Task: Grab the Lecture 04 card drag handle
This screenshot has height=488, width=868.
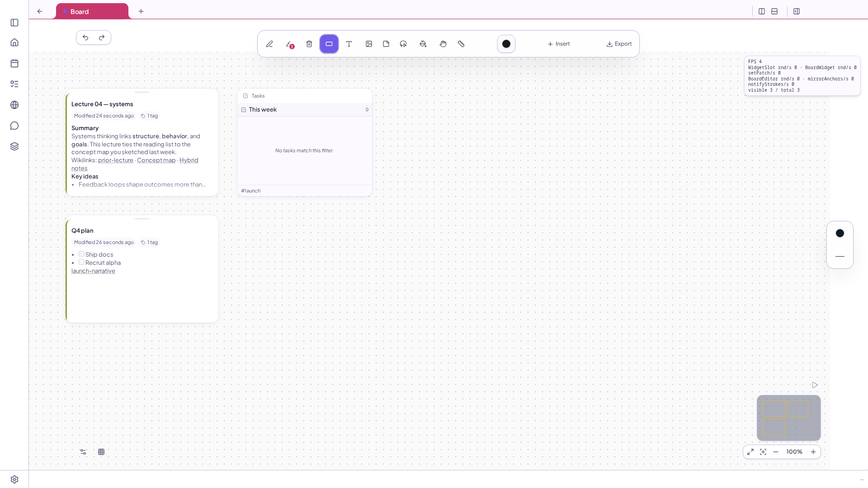Action: 142,92
